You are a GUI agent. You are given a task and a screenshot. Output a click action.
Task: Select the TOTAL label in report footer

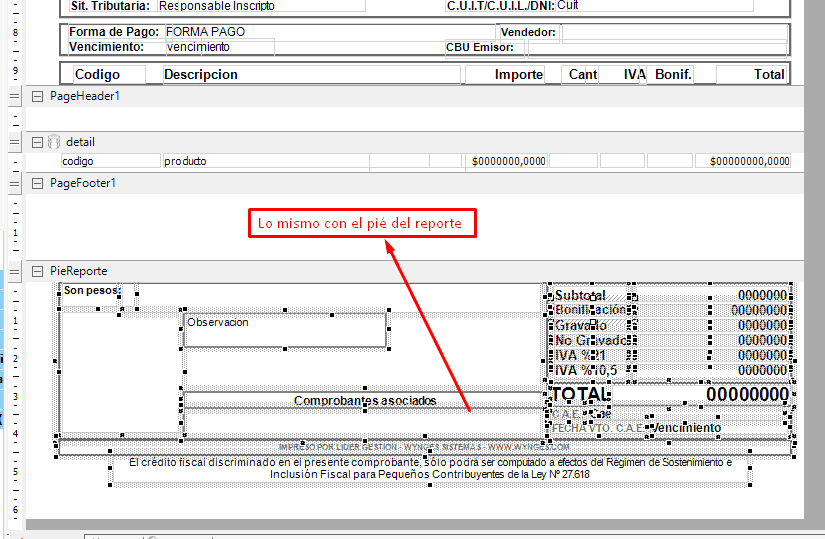[x=581, y=394]
